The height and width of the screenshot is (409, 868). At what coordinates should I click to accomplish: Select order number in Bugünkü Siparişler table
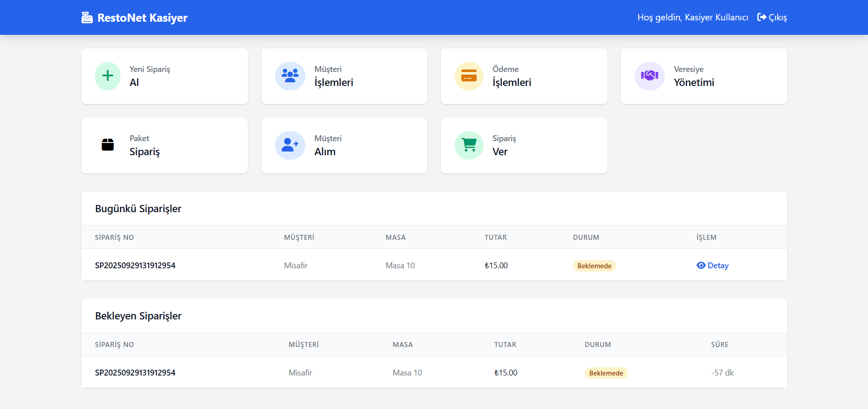point(135,266)
